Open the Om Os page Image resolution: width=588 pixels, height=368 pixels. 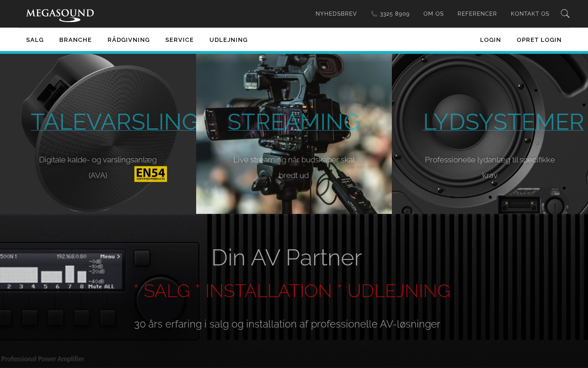click(x=434, y=14)
